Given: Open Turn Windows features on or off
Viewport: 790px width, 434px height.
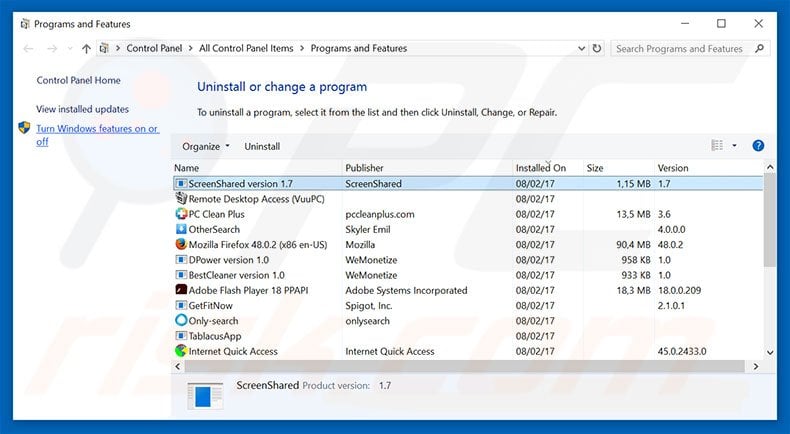Looking at the screenshot, I should pyautogui.click(x=97, y=135).
